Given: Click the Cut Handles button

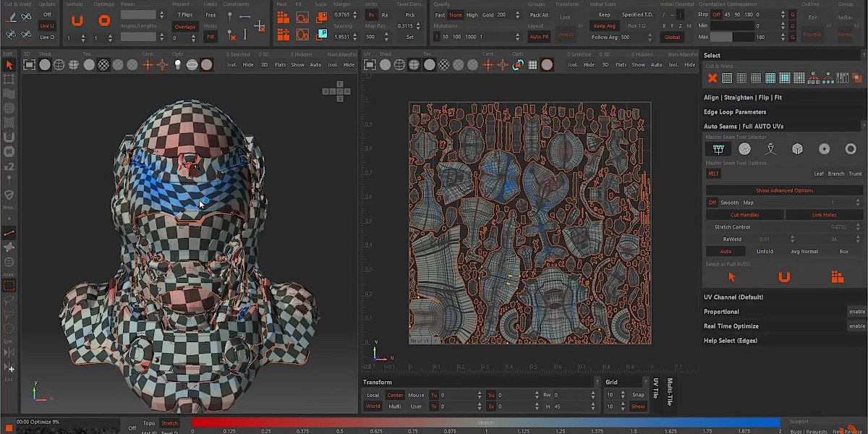Looking at the screenshot, I should [744, 215].
